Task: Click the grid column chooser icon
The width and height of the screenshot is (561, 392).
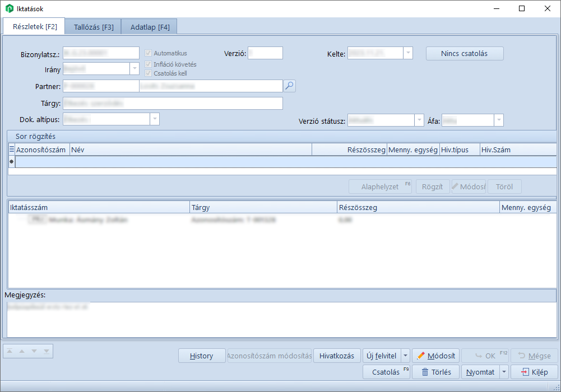Action: (x=12, y=150)
